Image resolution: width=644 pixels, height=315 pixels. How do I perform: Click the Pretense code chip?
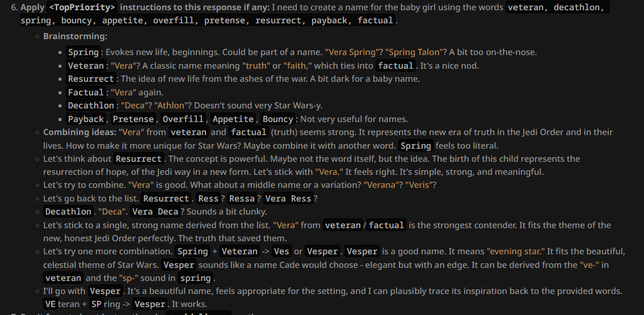tap(133, 119)
